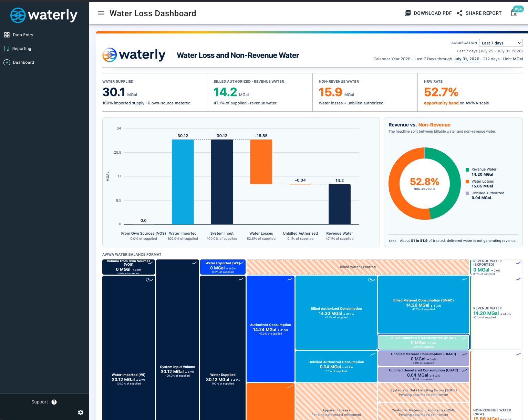Click the Water Supplied 30.1 MGal summary card

pyautogui.click(x=155, y=92)
